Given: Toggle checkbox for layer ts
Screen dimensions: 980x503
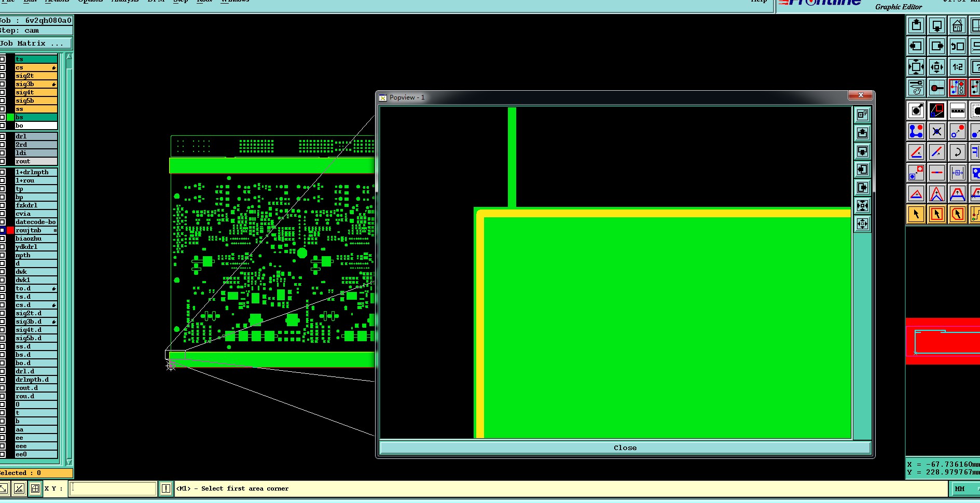Looking at the screenshot, I should 3,59.
